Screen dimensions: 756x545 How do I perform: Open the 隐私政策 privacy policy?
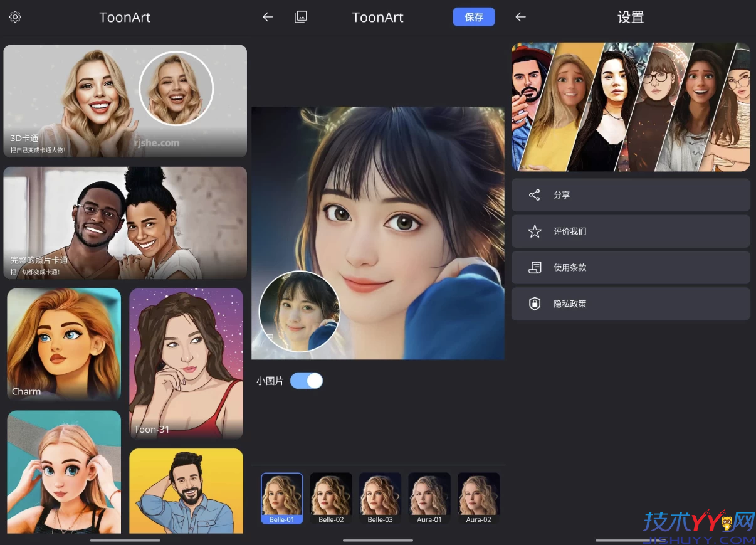click(x=631, y=304)
